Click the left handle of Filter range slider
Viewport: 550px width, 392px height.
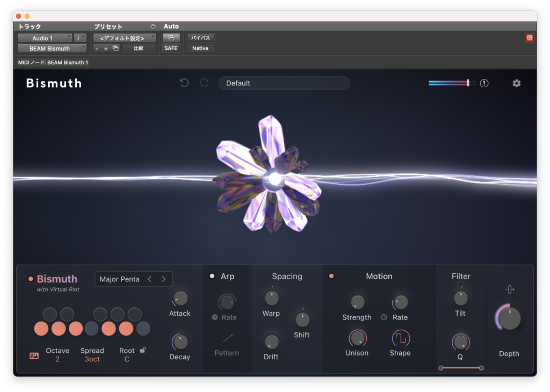point(441,368)
